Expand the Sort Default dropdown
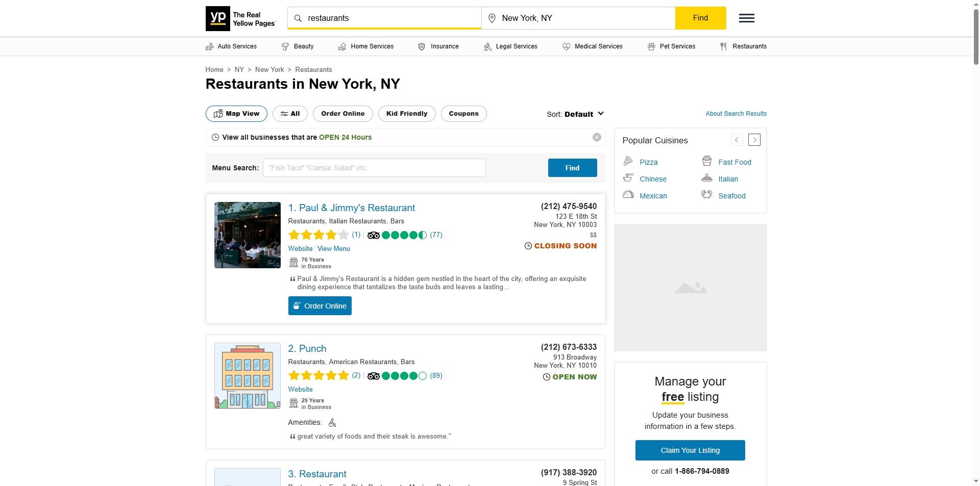 click(x=575, y=114)
